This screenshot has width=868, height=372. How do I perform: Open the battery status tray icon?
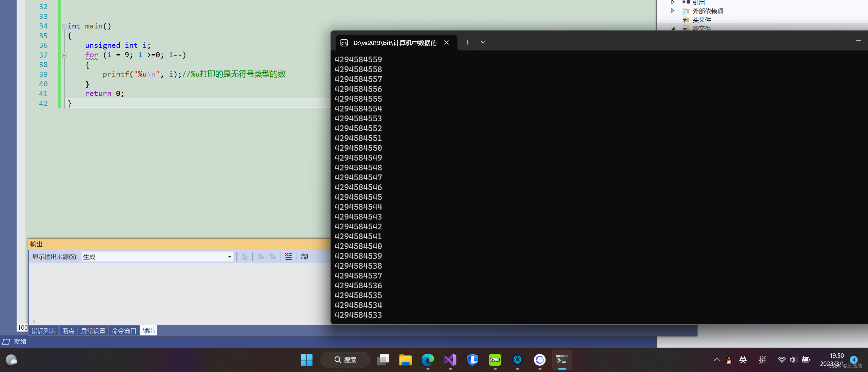click(x=806, y=360)
